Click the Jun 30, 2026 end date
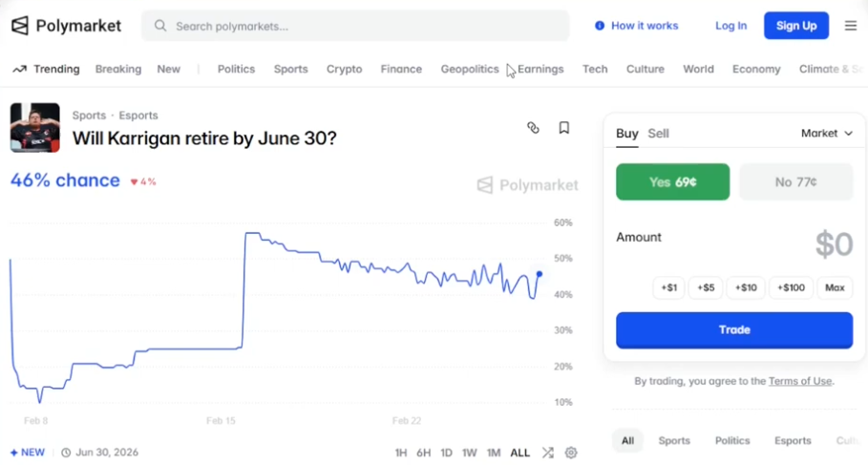The height and width of the screenshot is (465, 868). pyautogui.click(x=107, y=453)
